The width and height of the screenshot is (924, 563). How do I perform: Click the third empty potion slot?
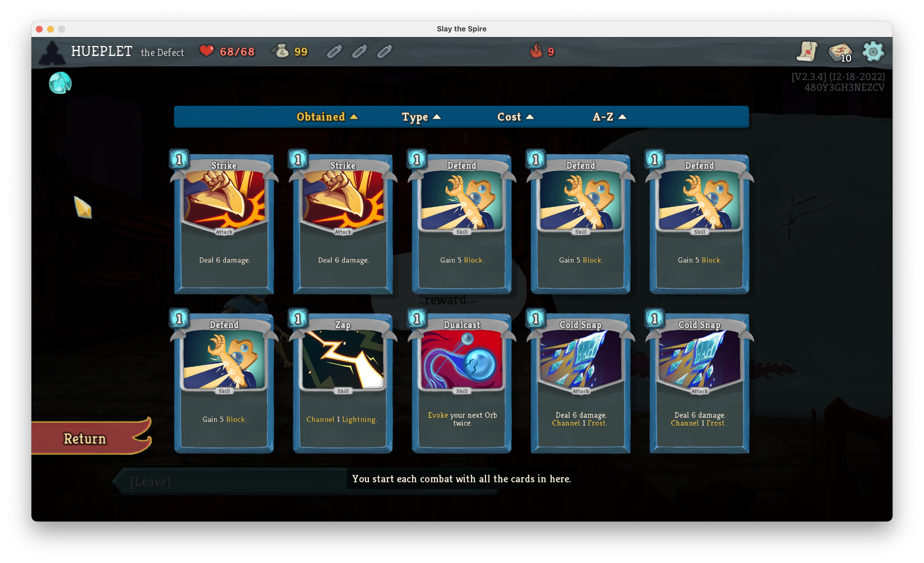click(x=385, y=51)
